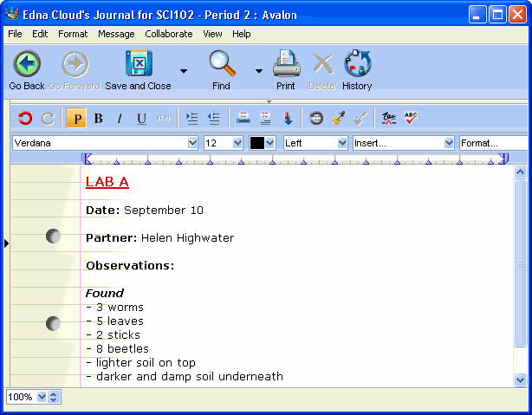This screenshot has height=415, width=532.
Task: Open the Collaborate menu
Action: (x=169, y=34)
